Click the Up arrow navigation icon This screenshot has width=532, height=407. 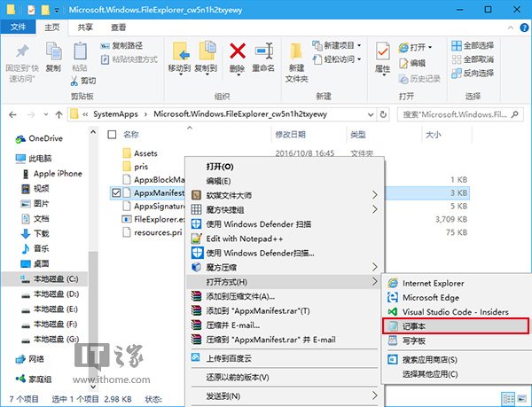59,114
